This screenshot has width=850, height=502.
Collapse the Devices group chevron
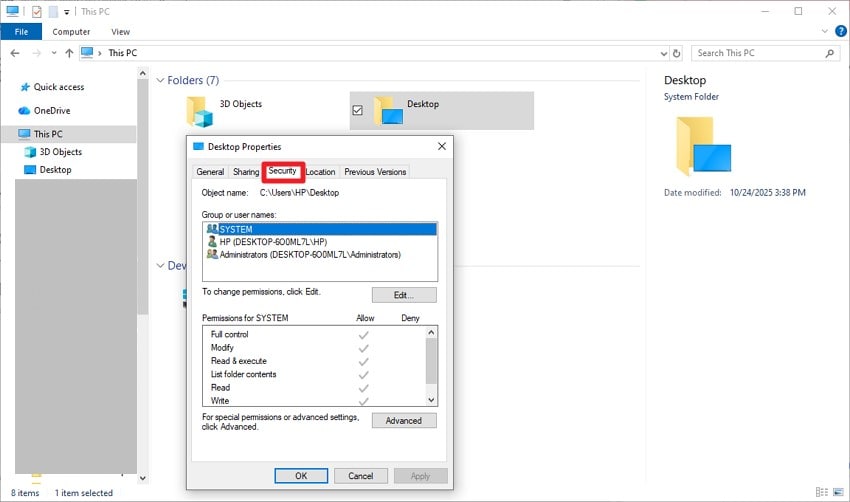pyautogui.click(x=160, y=266)
